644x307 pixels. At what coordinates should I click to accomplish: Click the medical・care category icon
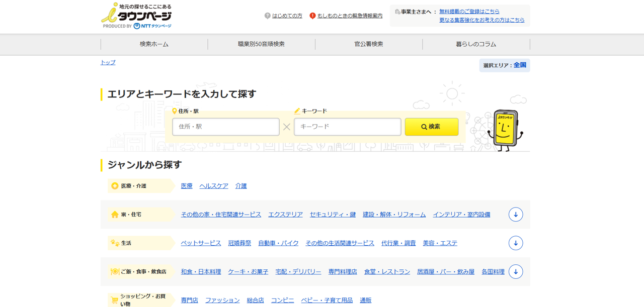pos(115,186)
